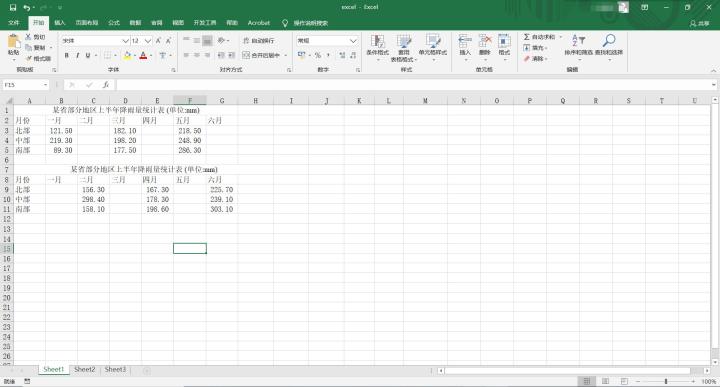The height and width of the screenshot is (387, 720).
Task: Toggle Bold formatting
Action: [x=67, y=56]
